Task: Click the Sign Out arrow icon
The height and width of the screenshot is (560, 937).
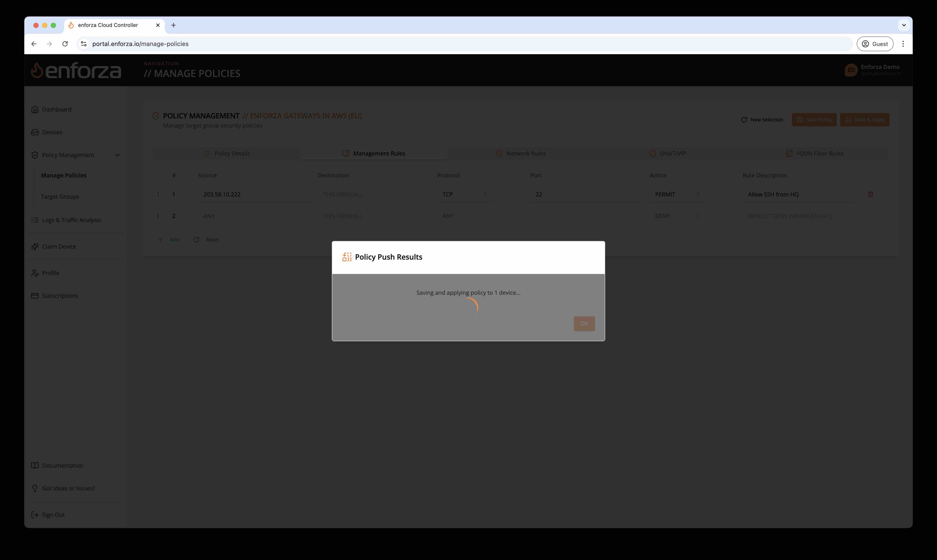Action: pos(35,515)
